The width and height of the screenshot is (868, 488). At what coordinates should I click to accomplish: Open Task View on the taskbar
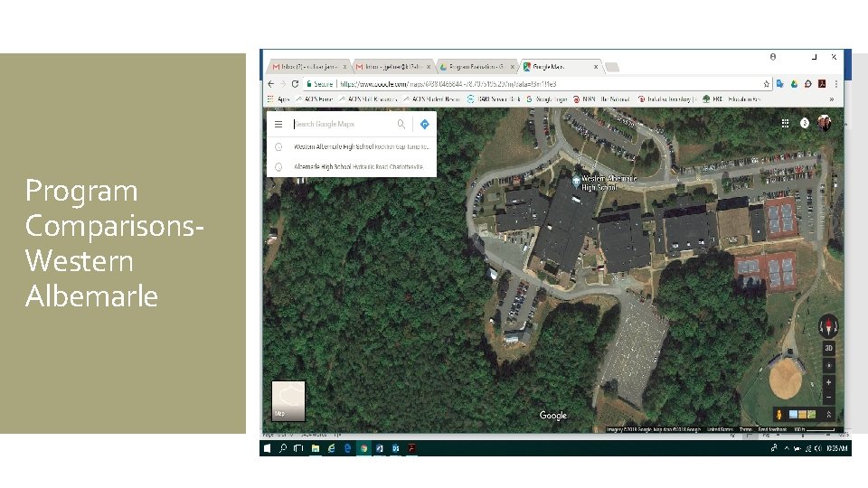point(298,448)
